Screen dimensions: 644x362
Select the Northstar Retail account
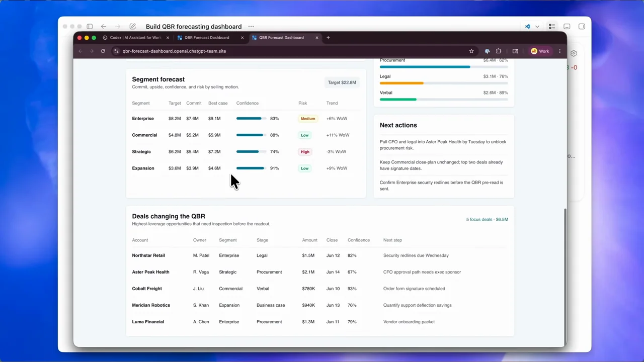point(148,255)
